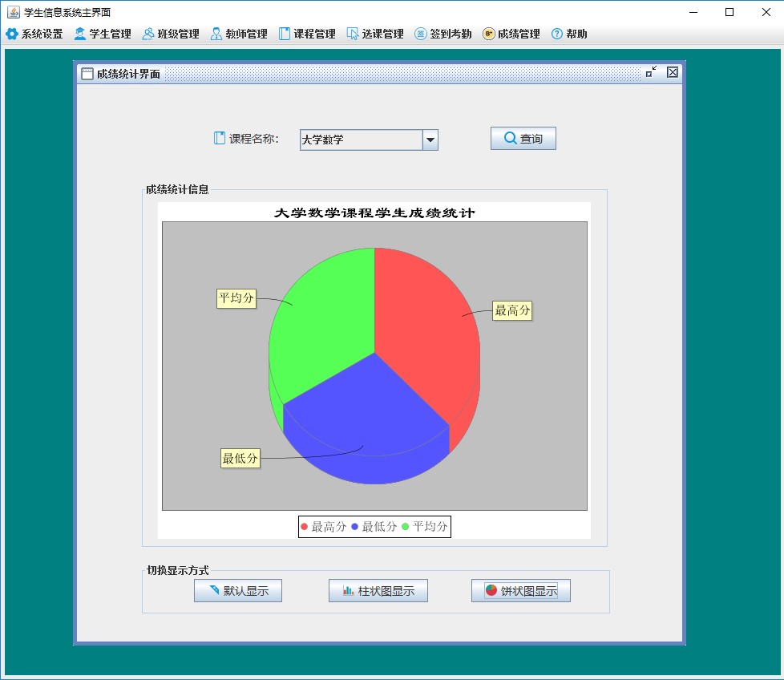Viewport: 784px width, 680px height.
Task: Click the 饼状图显示 button
Action: click(520, 590)
